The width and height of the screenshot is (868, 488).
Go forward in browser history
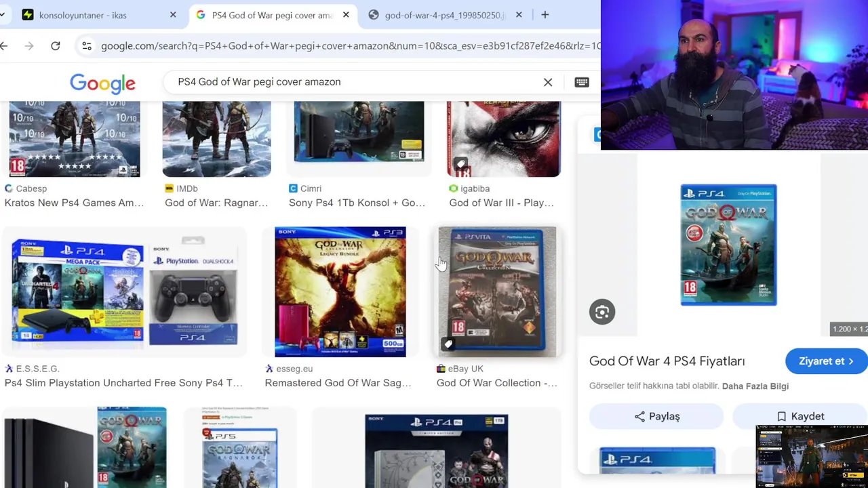(29, 46)
